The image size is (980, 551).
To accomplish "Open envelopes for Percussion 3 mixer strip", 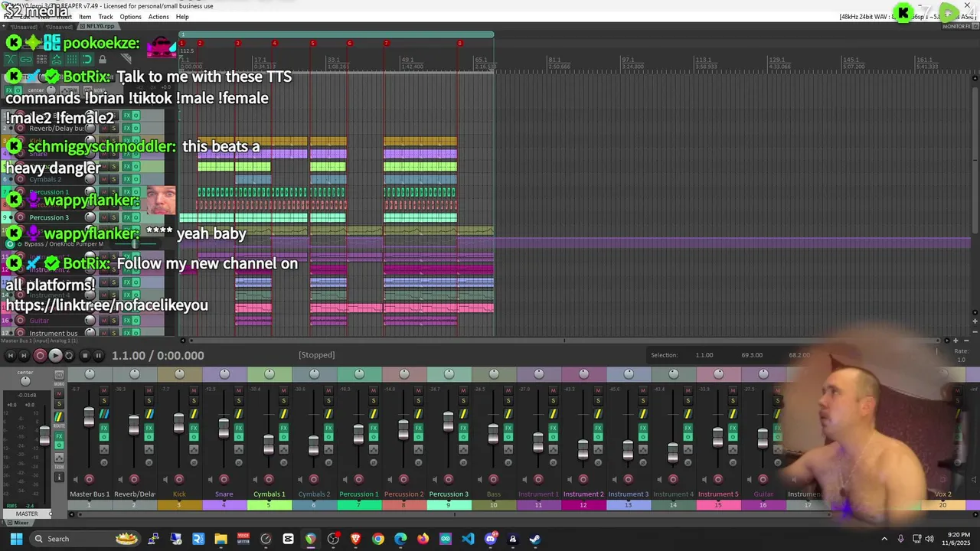I will pos(463,449).
